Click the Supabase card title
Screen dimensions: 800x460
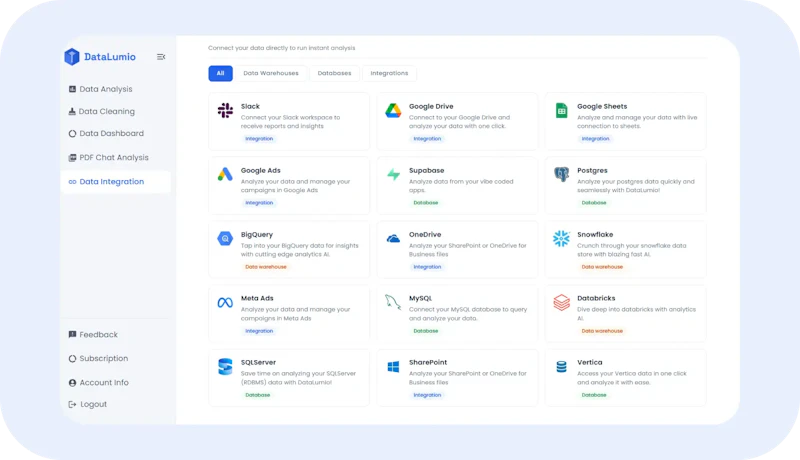click(427, 170)
